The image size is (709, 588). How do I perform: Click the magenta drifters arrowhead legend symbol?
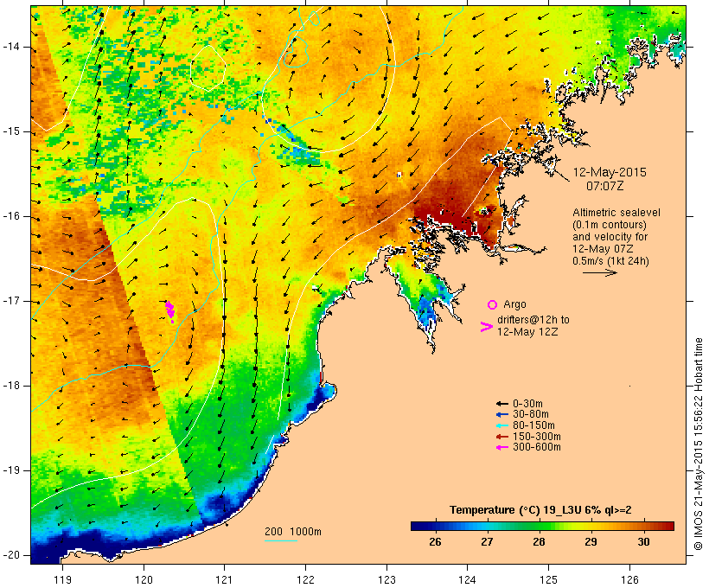[x=487, y=327]
